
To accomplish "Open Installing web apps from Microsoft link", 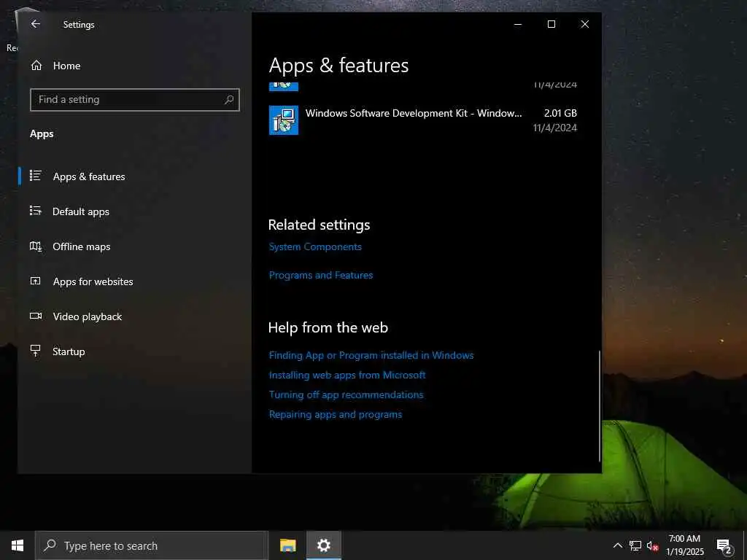I will pos(347,375).
